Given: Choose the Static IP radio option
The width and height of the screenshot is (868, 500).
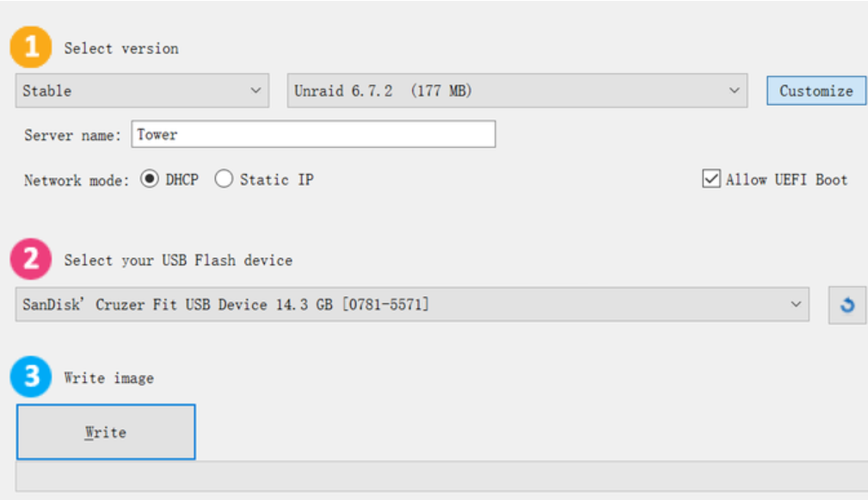Looking at the screenshot, I should coord(225,180).
